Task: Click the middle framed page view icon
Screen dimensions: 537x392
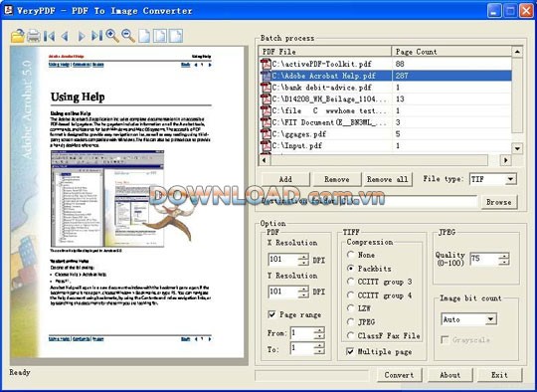Action: coord(160,36)
